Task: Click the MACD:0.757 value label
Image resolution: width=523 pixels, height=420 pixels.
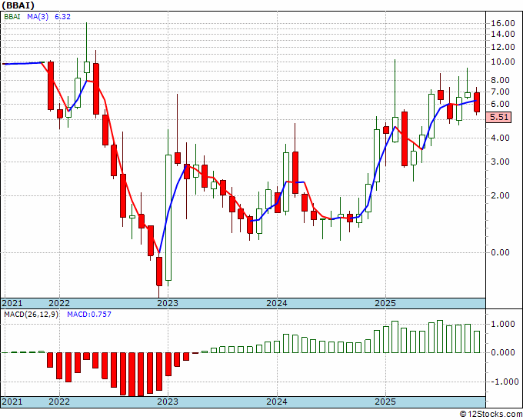Action: (89, 315)
